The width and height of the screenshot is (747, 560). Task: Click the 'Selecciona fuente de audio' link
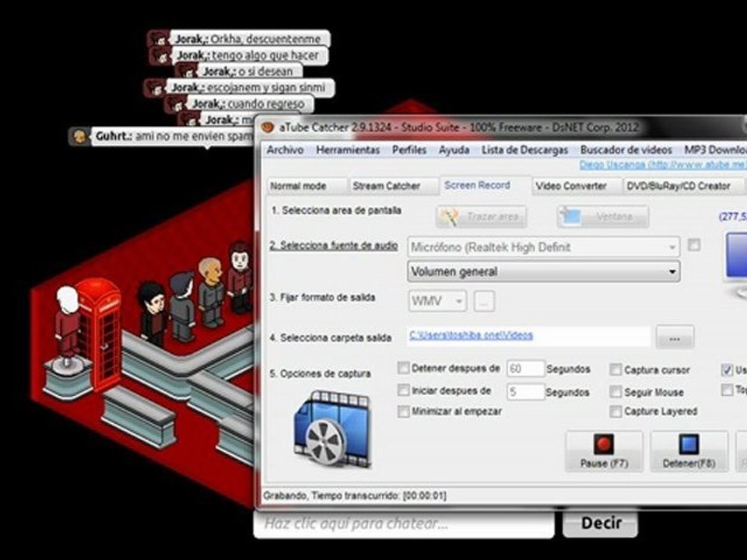334,246
